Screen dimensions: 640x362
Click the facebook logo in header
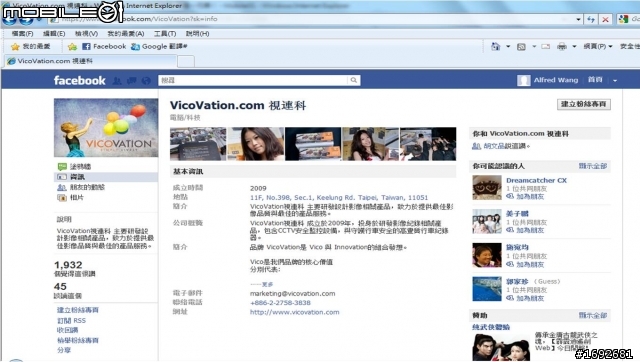pos(80,80)
